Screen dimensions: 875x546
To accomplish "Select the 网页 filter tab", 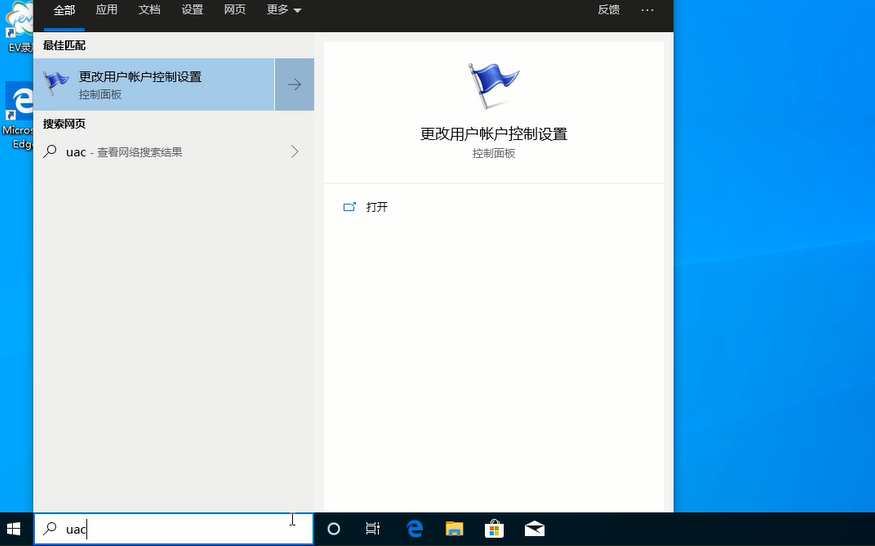I will pos(235,10).
